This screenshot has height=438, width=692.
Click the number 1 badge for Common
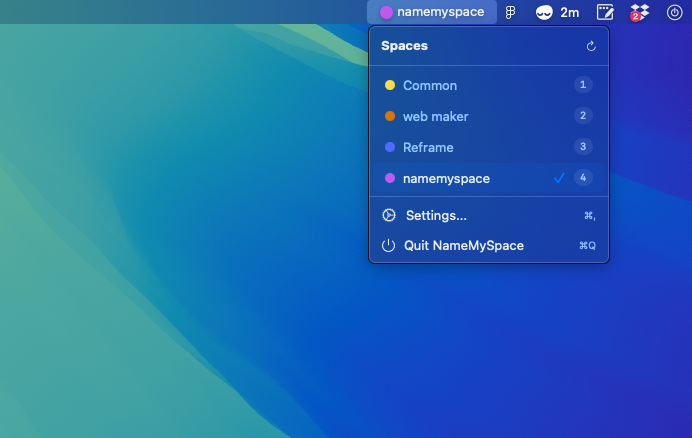583,84
